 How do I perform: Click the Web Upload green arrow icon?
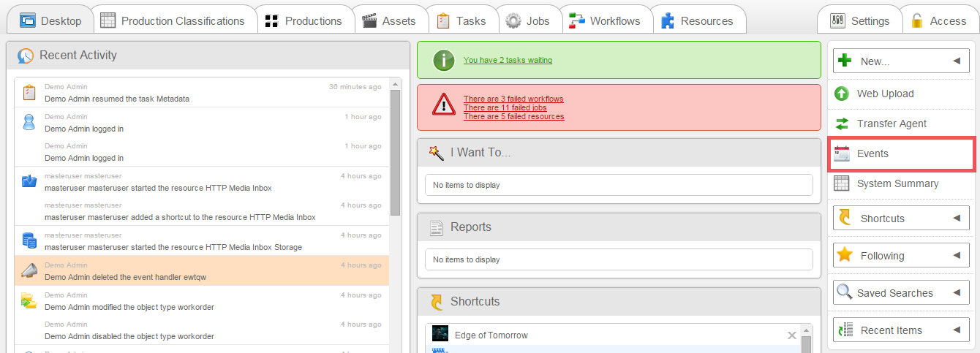pyautogui.click(x=843, y=94)
